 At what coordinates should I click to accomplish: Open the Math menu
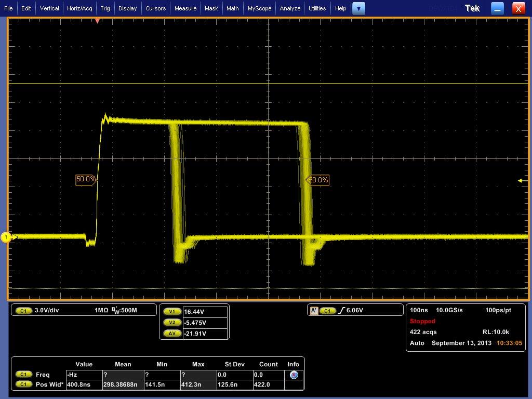(x=232, y=8)
